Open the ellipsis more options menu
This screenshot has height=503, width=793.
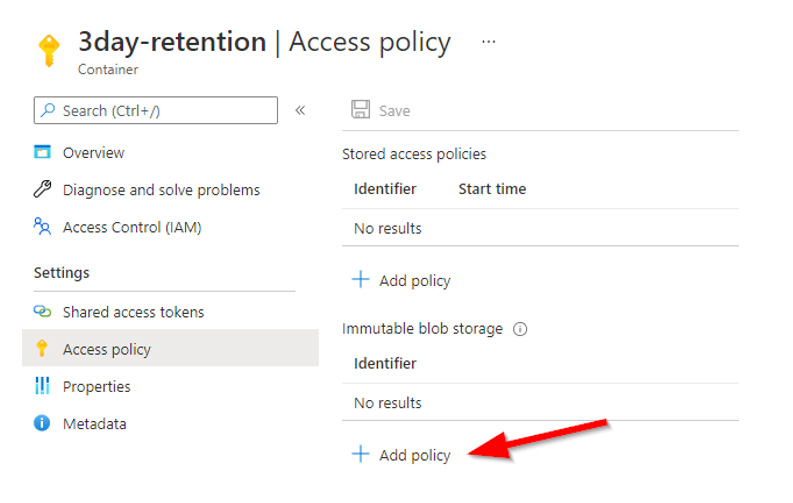489,42
